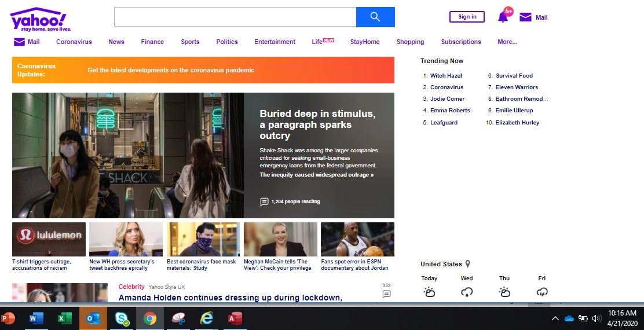Open the Finance tab in navigation

click(x=152, y=42)
